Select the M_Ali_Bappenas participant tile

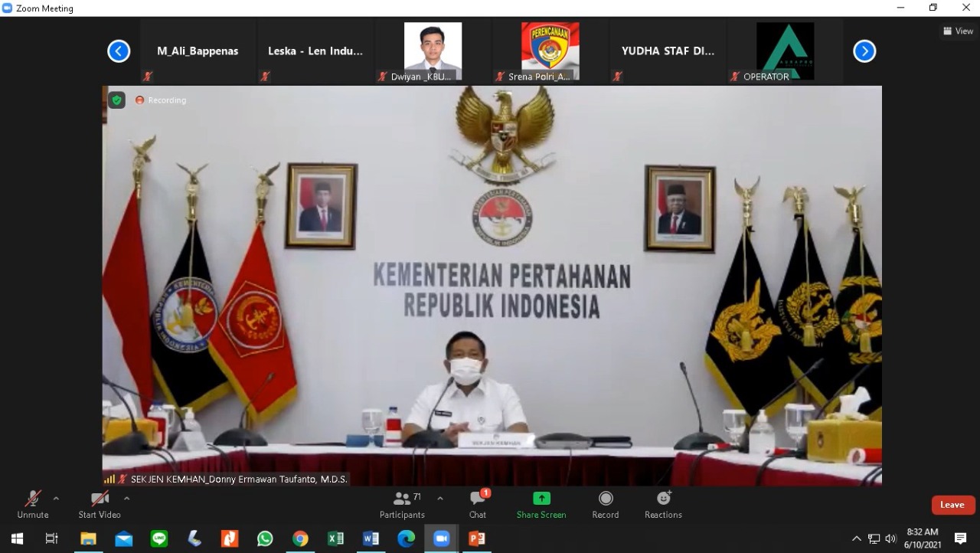click(x=198, y=51)
